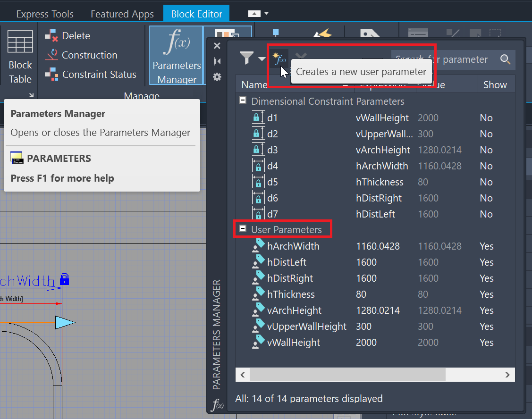Click the hArchWidth user parameter icon
The width and height of the screenshot is (532, 419).
(258, 246)
